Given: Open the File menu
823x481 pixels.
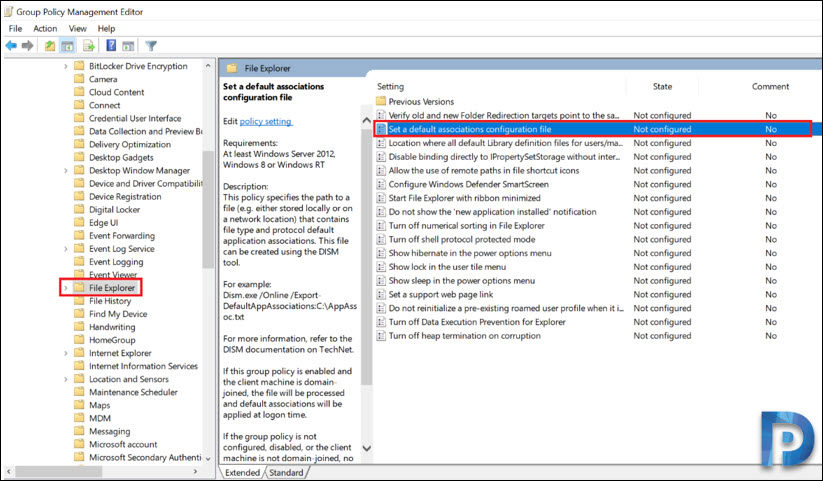Looking at the screenshot, I should 15,28.
